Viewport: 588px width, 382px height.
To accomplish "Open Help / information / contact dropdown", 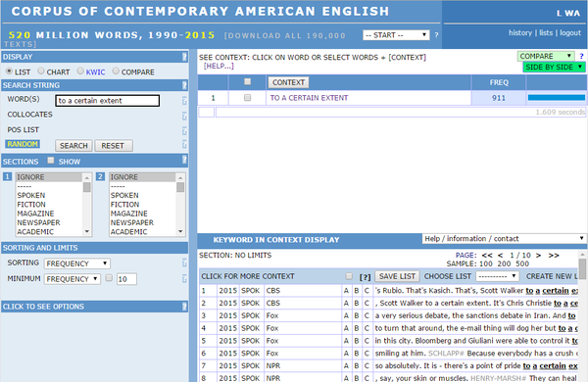I will click(505, 238).
